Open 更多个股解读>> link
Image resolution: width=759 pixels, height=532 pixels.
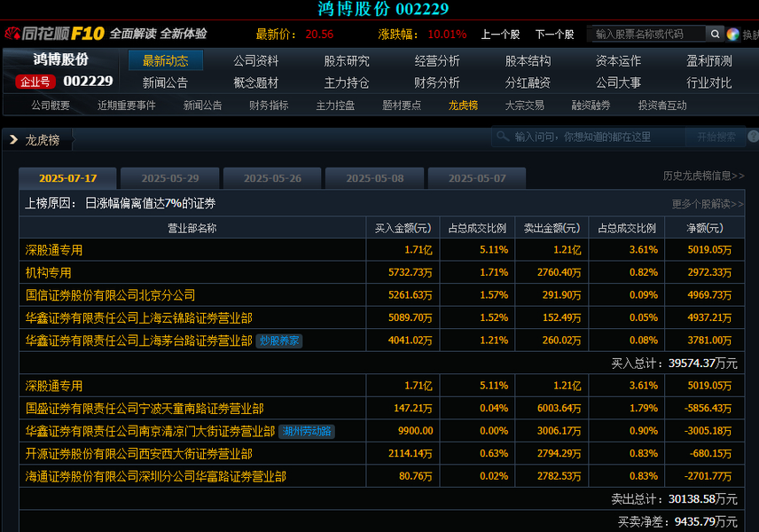click(x=708, y=204)
